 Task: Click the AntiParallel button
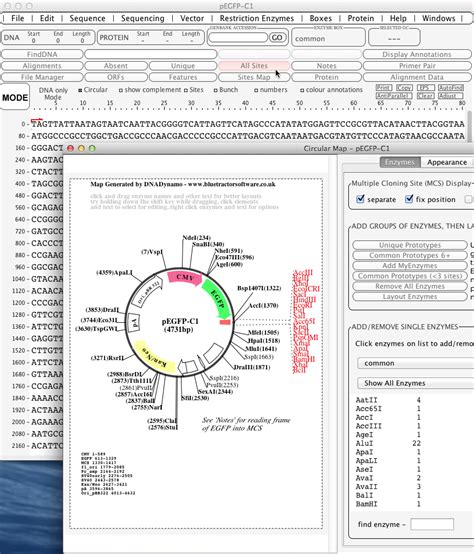[x=394, y=96]
